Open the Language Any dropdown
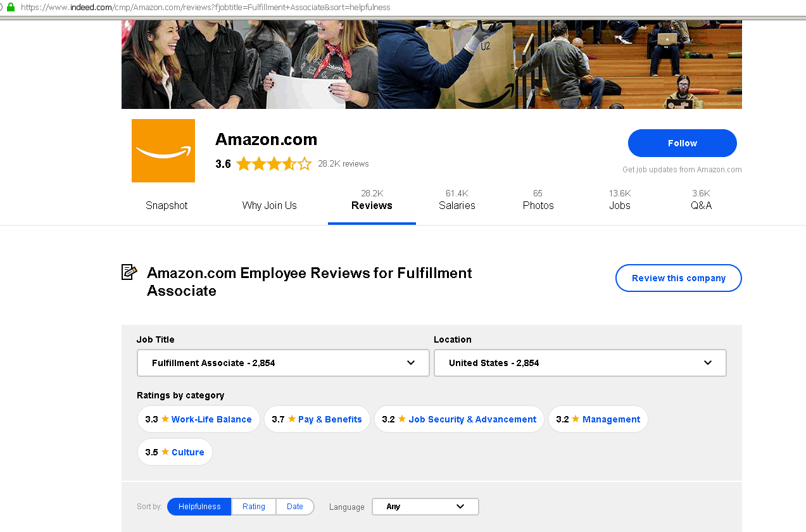 point(425,507)
